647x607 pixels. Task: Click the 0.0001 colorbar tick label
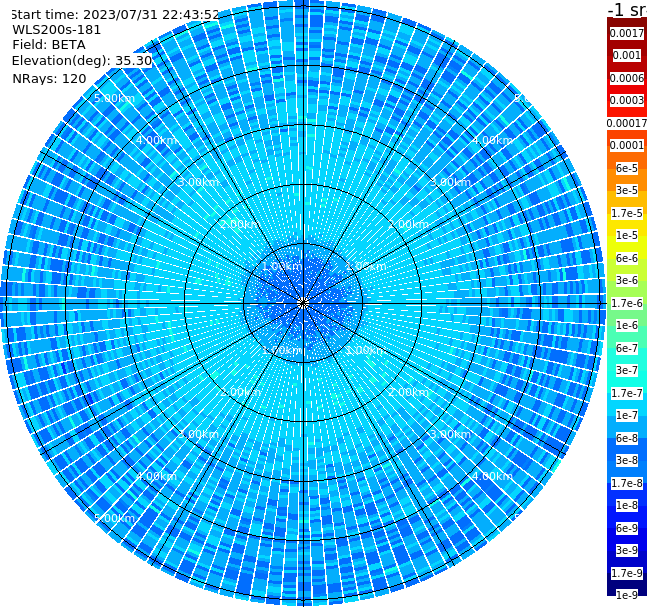click(627, 145)
